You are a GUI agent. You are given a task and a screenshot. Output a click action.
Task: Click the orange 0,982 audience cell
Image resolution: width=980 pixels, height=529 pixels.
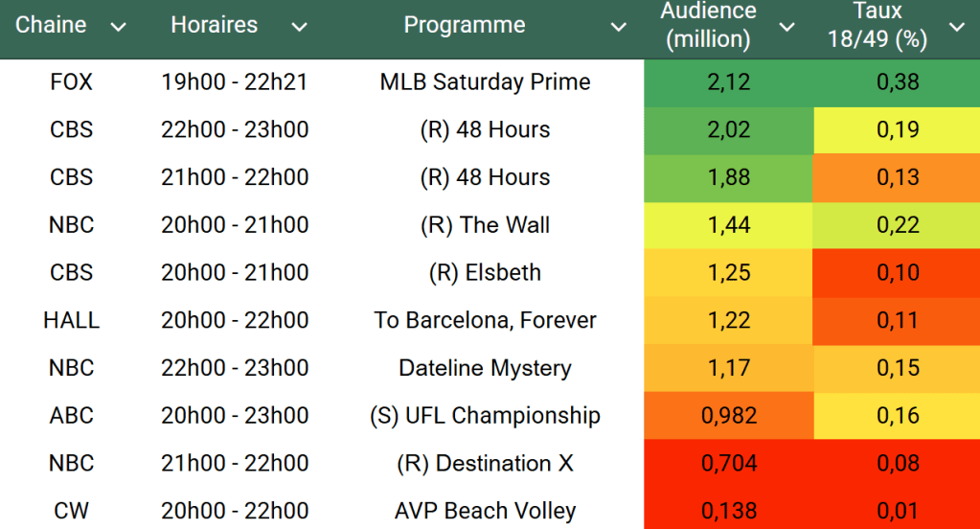pos(728,416)
